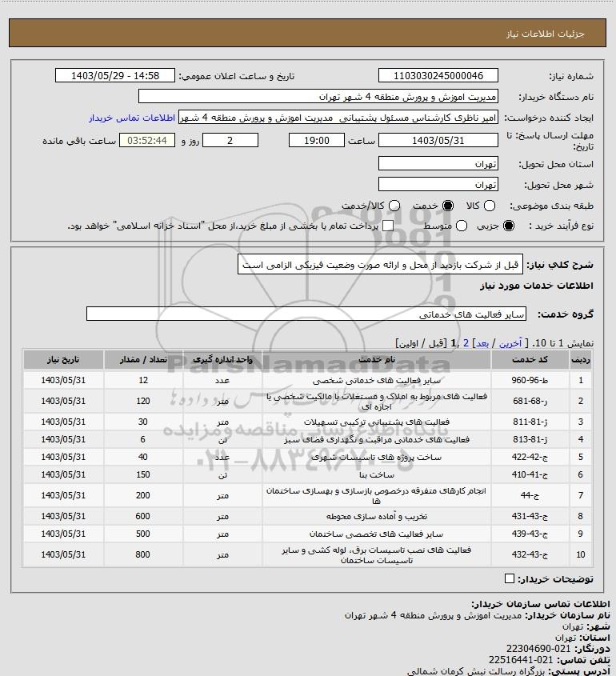Image resolution: width=616 pixels, height=676 pixels.
Task: Click service name ساخت بنا
Action: coord(376,474)
